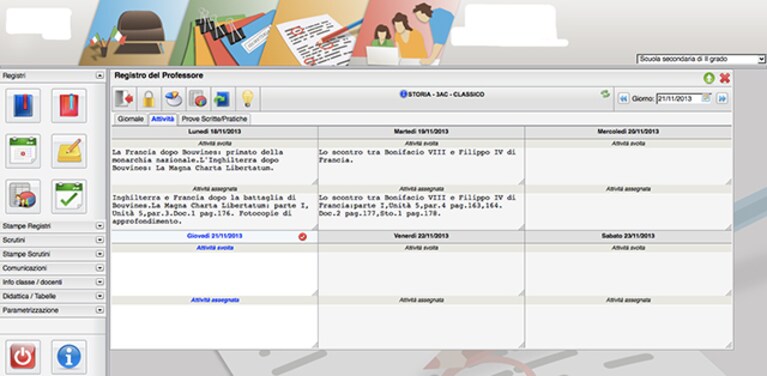767x376 pixels.
Task: Click the blue info icon beside STORIA
Action: click(x=403, y=94)
